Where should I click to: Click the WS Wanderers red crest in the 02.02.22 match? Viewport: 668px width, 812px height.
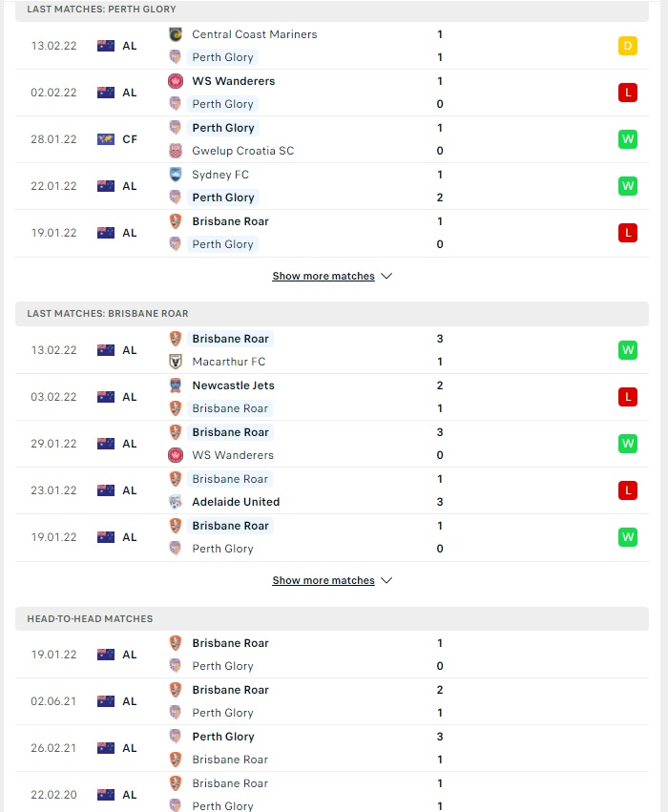(x=176, y=81)
